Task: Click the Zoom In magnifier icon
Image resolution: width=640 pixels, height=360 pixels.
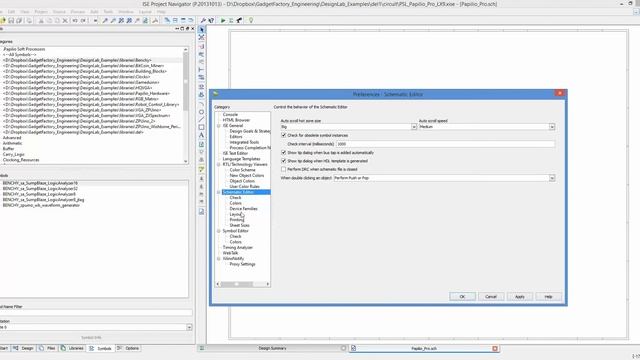Action: coord(105,20)
